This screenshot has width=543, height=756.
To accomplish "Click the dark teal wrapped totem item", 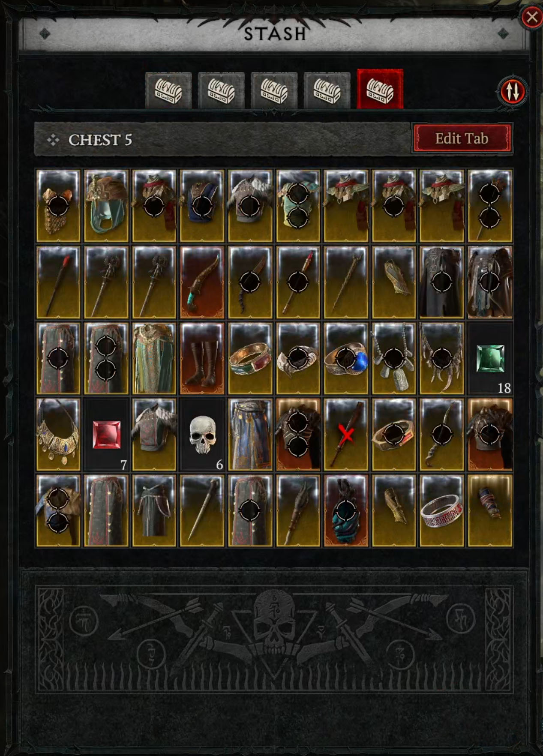I will pos(346,511).
